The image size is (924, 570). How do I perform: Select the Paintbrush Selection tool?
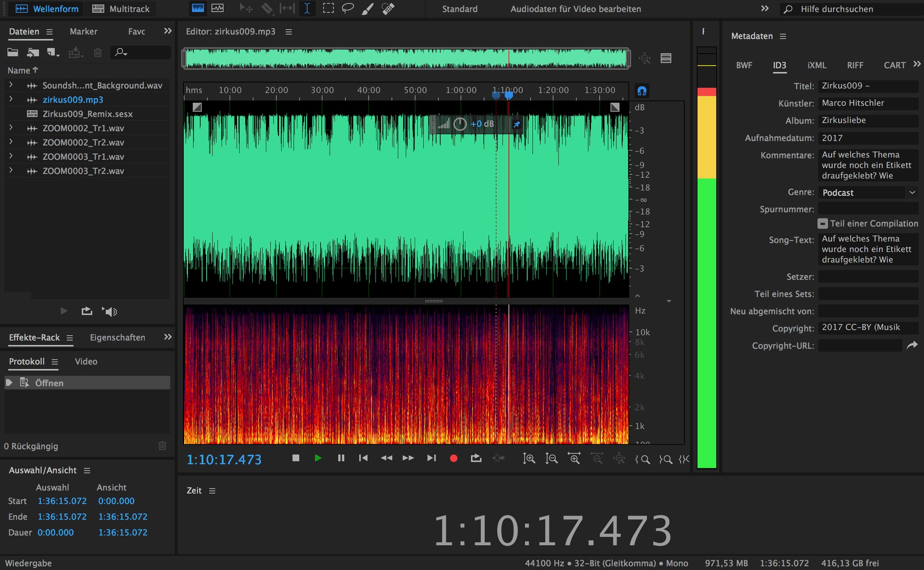367,9
